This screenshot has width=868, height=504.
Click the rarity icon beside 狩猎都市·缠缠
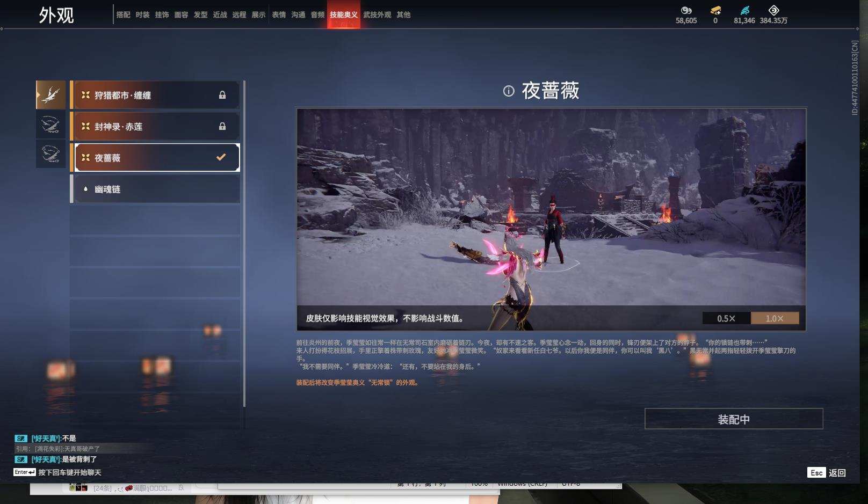(x=85, y=95)
